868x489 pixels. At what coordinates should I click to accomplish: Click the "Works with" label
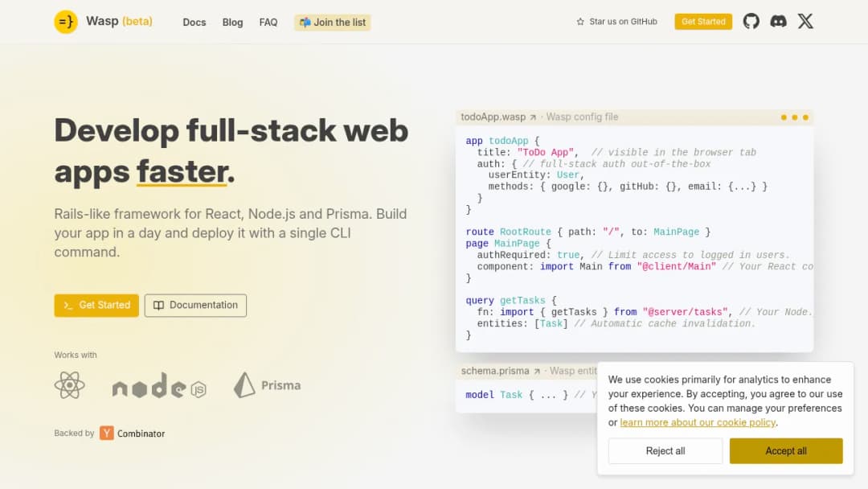pos(76,355)
